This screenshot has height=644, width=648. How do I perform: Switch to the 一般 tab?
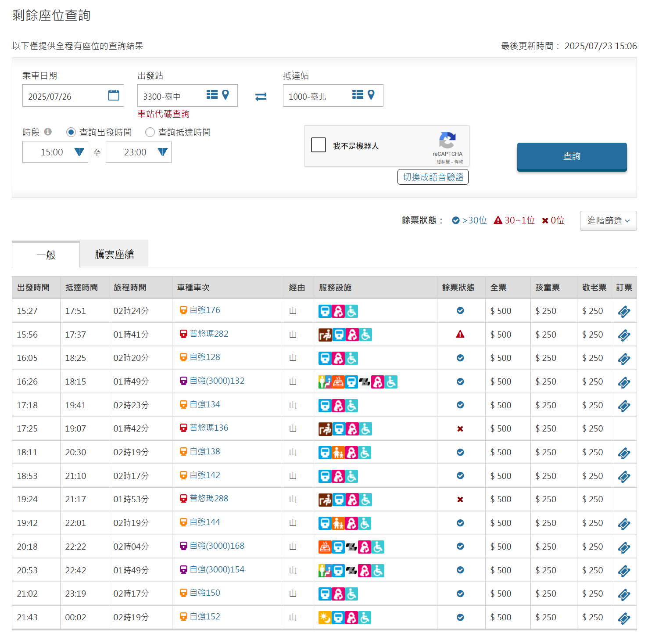tap(46, 255)
